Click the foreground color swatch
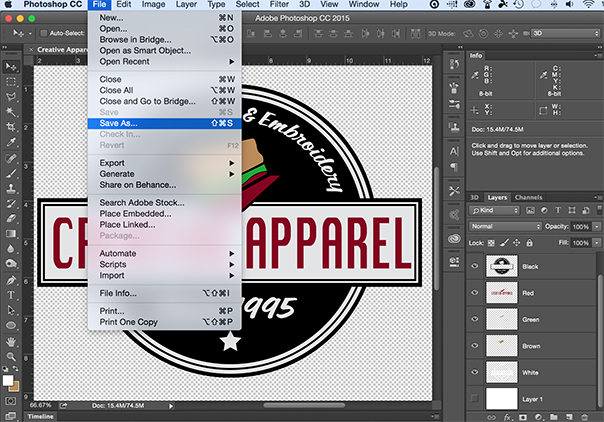The height and width of the screenshot is (422, 604). tap(8, 380)
